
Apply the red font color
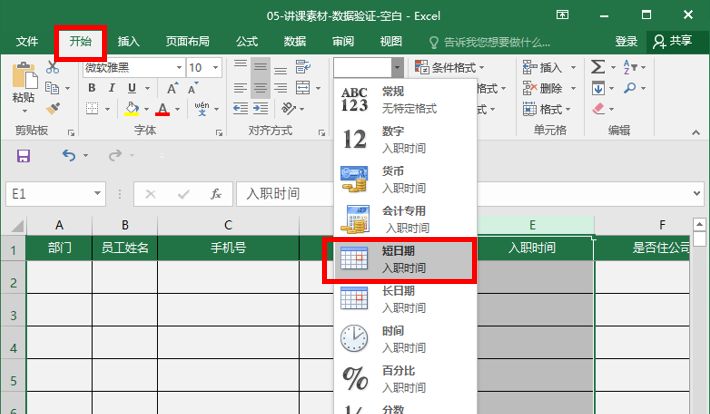click(163, 109)
